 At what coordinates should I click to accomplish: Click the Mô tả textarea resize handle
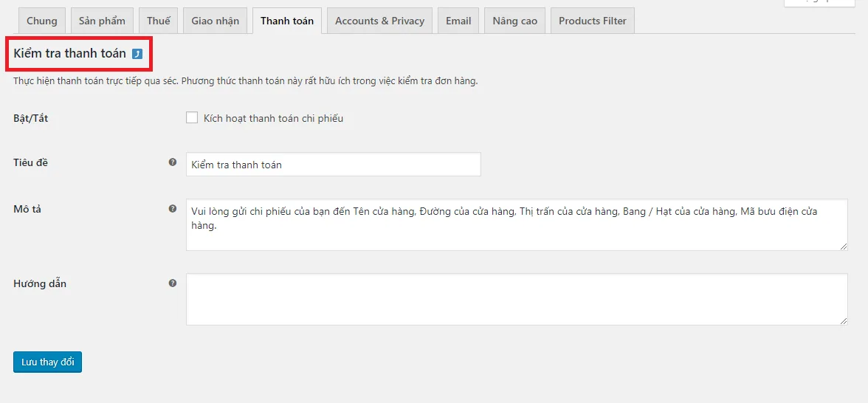click(x=844, y=247)
